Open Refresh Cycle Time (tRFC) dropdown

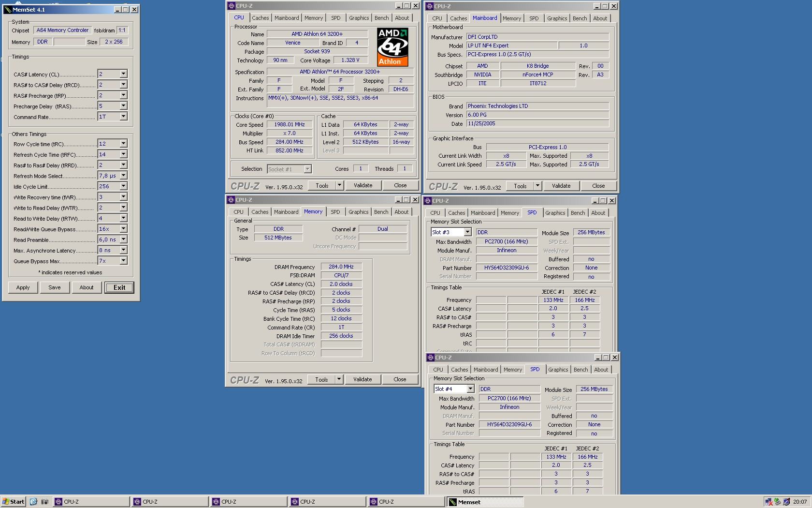(123, 154)
